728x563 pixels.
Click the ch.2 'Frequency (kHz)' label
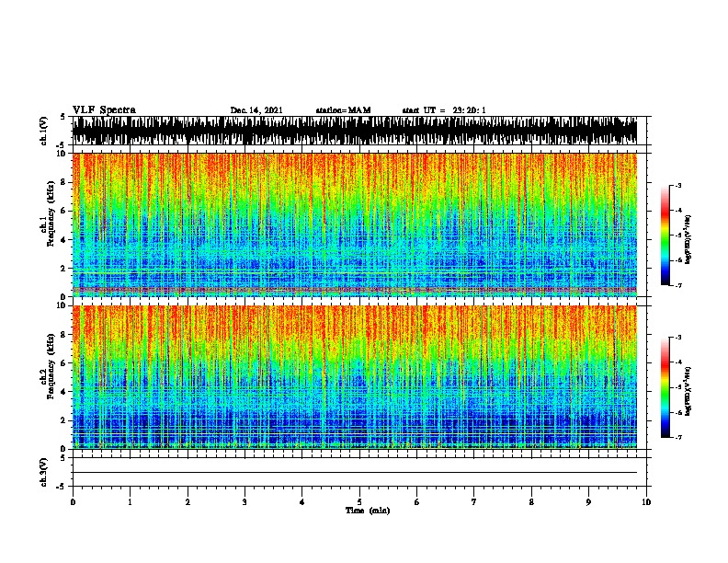point(51,366)
